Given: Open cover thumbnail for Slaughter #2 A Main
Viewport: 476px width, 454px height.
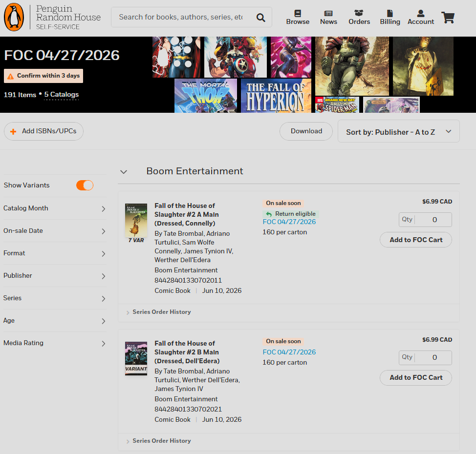Looking at the screenshot, I should point(136,220).
